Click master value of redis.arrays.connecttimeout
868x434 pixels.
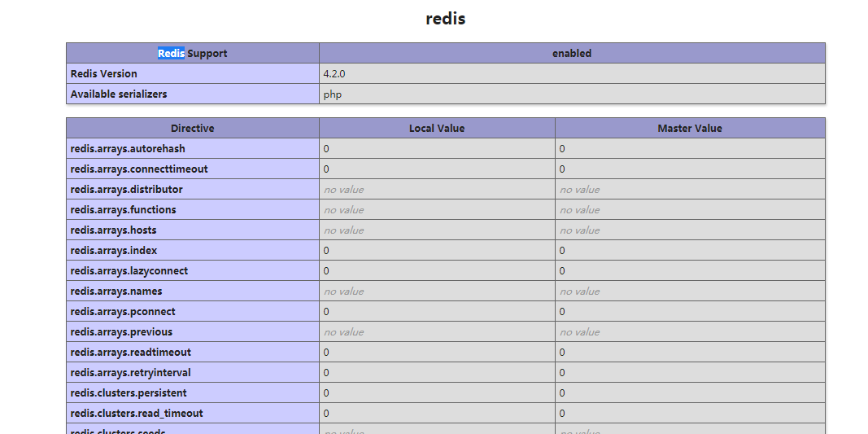coord(562,169)
